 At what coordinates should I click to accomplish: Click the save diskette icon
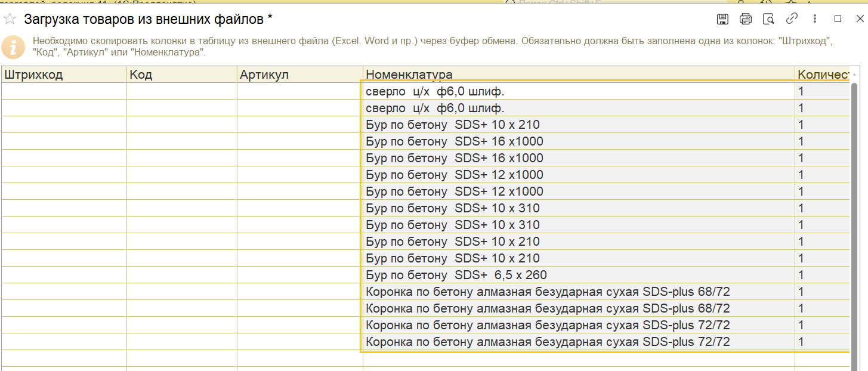[x=722, y=19]
